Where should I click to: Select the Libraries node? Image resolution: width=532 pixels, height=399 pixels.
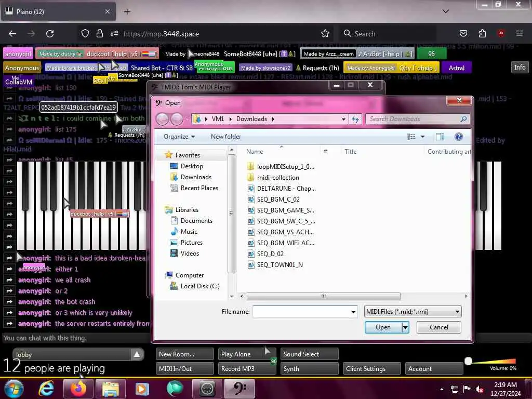pyautogui.click(x=187, y=210)
